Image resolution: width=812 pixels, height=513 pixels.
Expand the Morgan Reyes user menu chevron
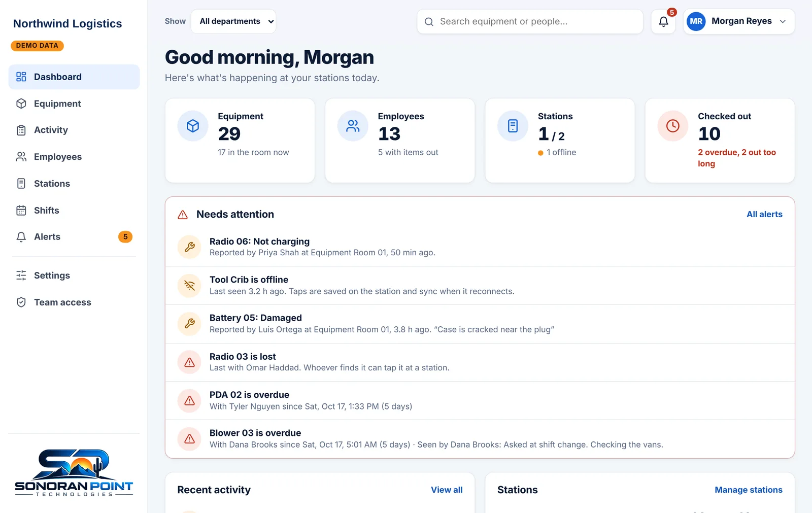pyautogui.click(x=783, y=21)
